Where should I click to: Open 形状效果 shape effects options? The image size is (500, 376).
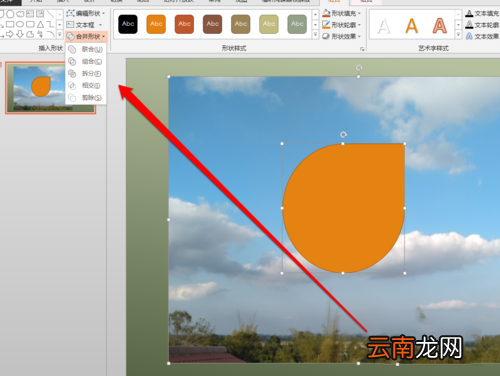(342, 36)
